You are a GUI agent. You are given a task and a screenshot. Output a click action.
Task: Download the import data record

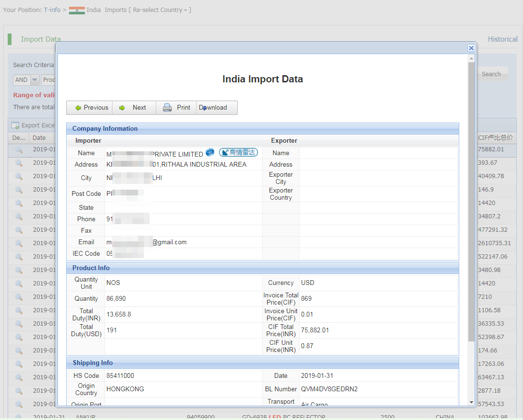(216, 108)
